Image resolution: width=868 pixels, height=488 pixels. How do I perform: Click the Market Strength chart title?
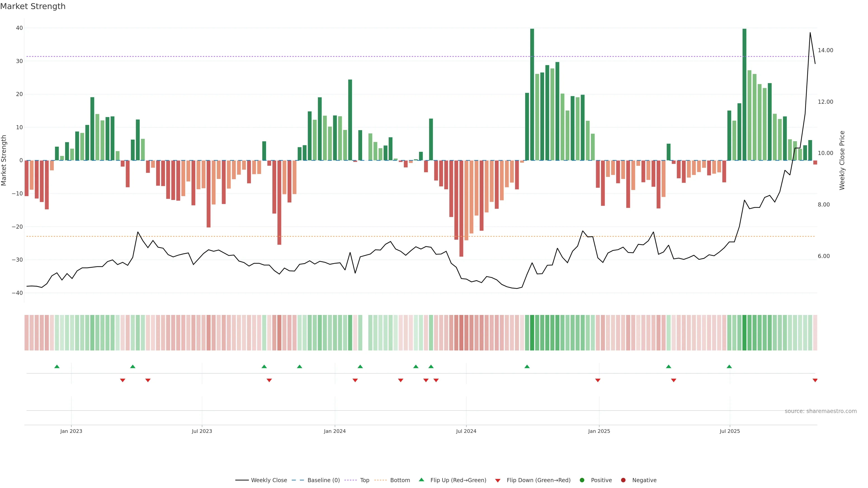[x=33, y=6]
